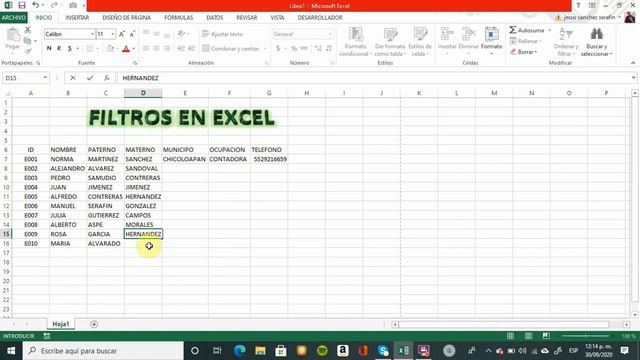Screen dimensions: 640x360
Task: Switch to the INSERTAR tab
Action: pyautogui.click(x=77, y=18)
